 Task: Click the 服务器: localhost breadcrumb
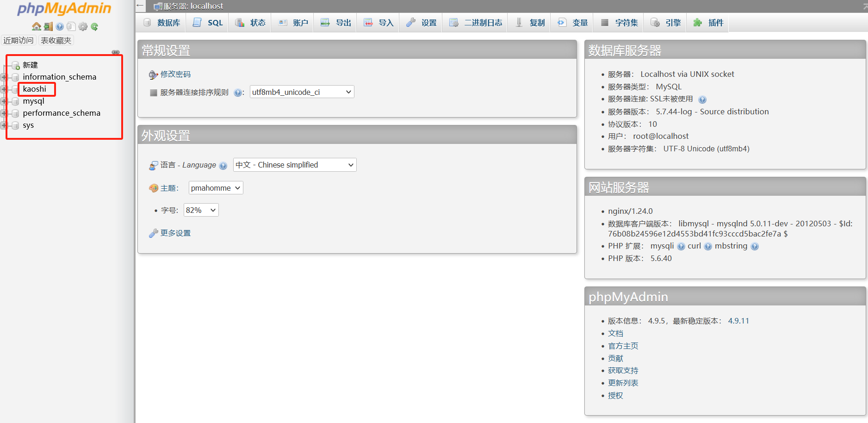(x=193, y=6)
